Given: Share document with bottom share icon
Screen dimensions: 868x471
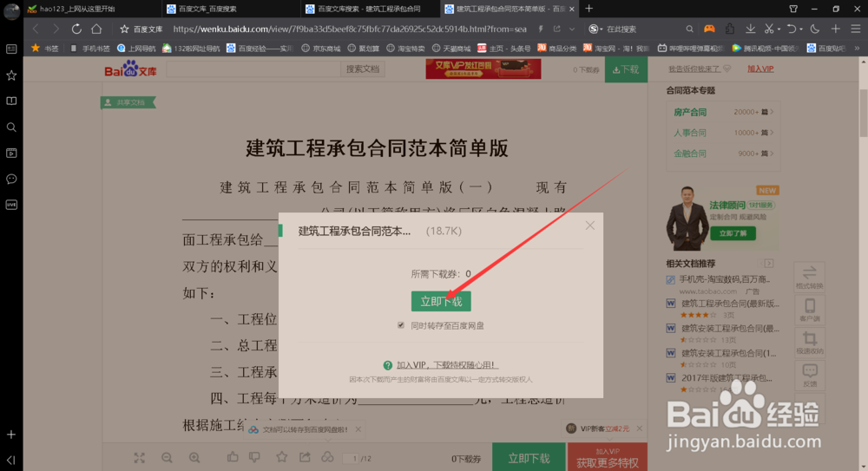Looking at the screenshot, I should coord(305,457).
